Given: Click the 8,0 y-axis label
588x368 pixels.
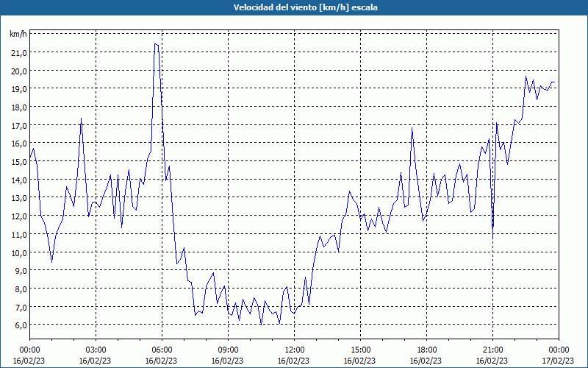Looking at the screenshot, I should click(x=21, y=289).
